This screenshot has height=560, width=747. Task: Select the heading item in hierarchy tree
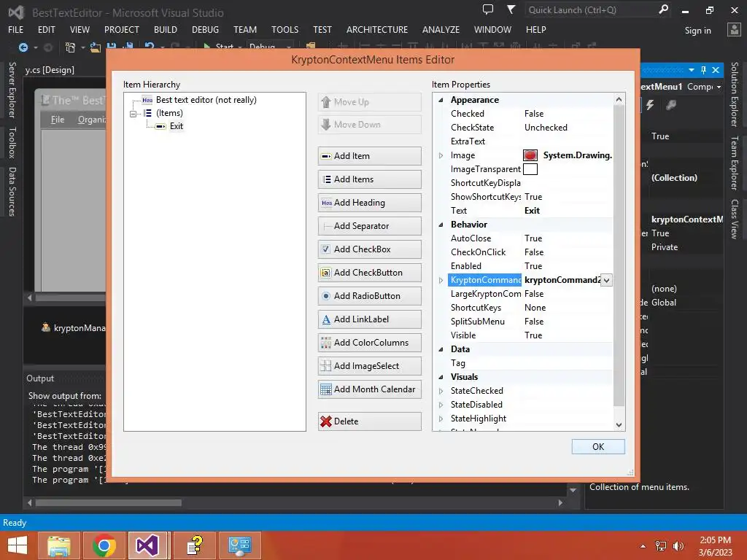(x=206, y=100)
